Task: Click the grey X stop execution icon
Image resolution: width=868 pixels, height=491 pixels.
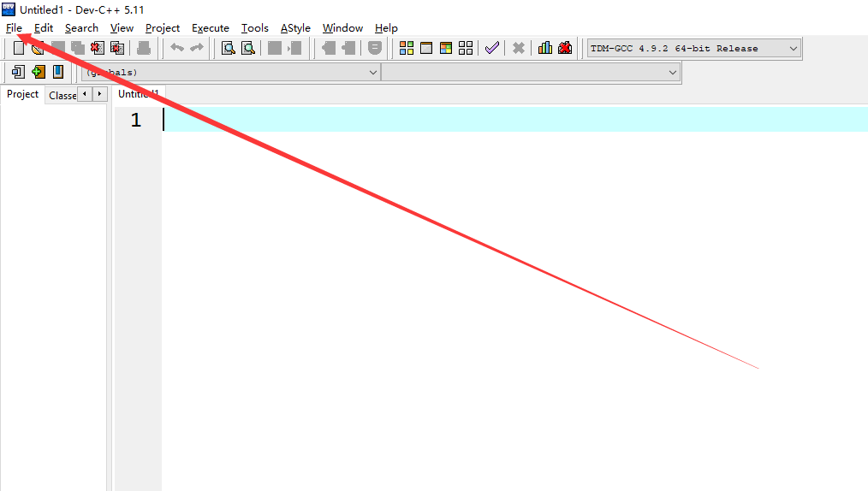Action: 519,48
